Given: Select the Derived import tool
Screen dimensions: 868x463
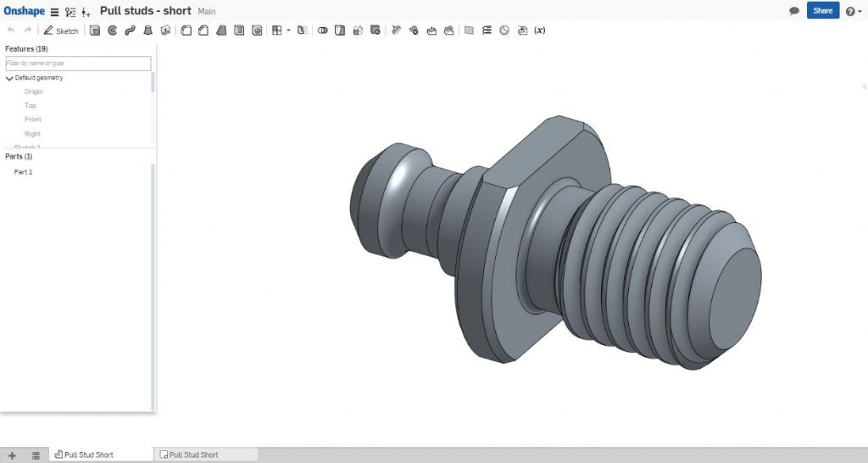Looking at the screenshot, I should (x=522, y=31).
